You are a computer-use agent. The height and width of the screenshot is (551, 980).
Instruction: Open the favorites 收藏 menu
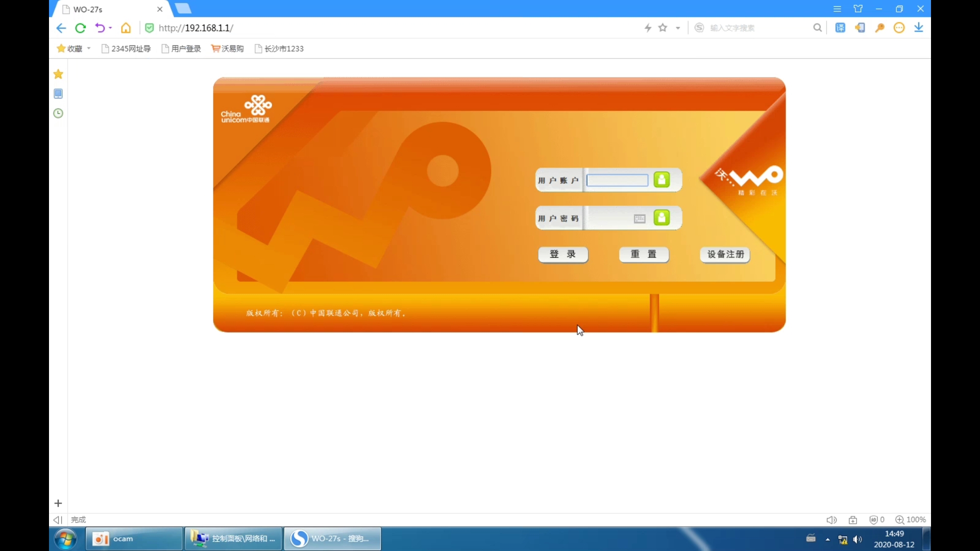point(73,48)
